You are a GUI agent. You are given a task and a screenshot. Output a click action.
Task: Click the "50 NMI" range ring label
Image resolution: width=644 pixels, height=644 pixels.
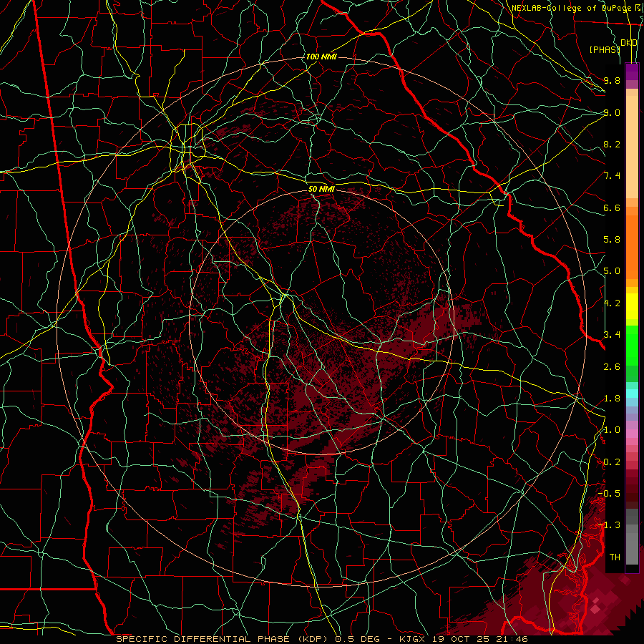(321, 189)
